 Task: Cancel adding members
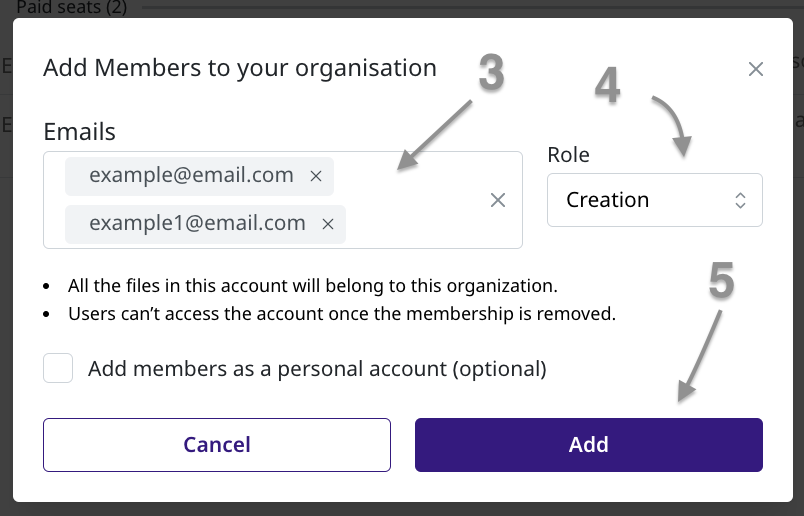tap(217, 445)
